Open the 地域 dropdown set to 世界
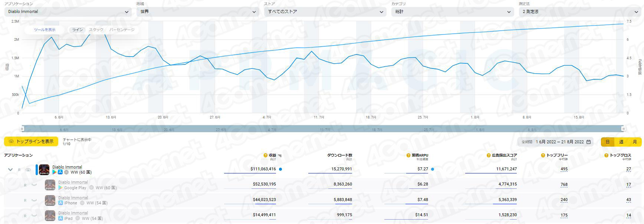The width and height of the screenshot is (644, 224). coord(197,11)
